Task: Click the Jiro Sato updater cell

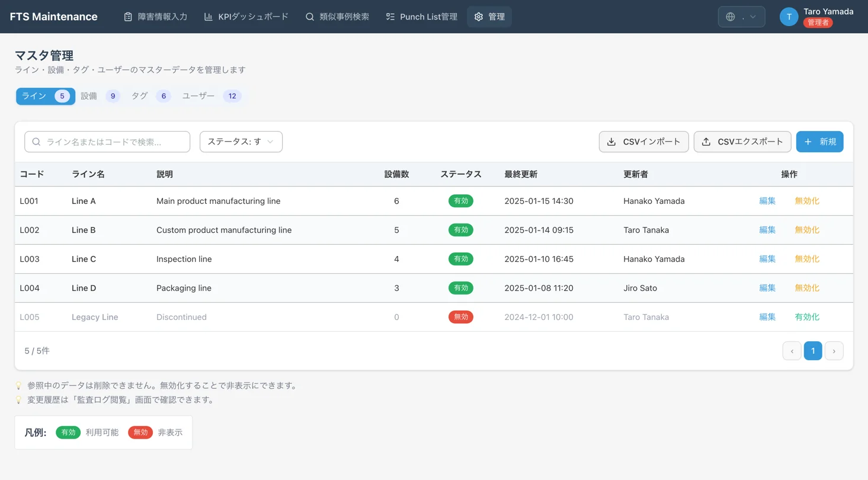Action: (x=640, y=288)
